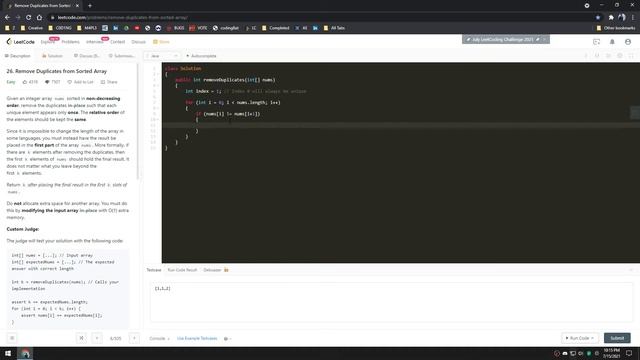Viewport: 640px width, 360px height.
Task: Click into the testcase input box
Action: 391,302
